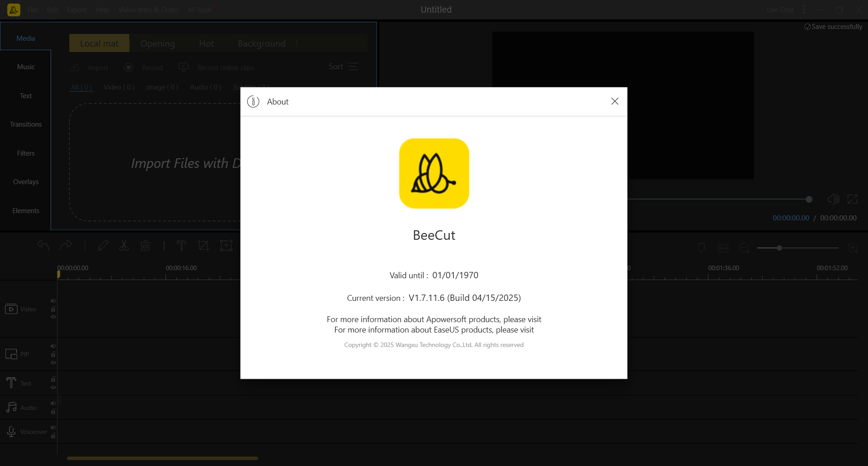
Task: Click the marker icon in timeline toolbar
Action: [x=701, y=248]
